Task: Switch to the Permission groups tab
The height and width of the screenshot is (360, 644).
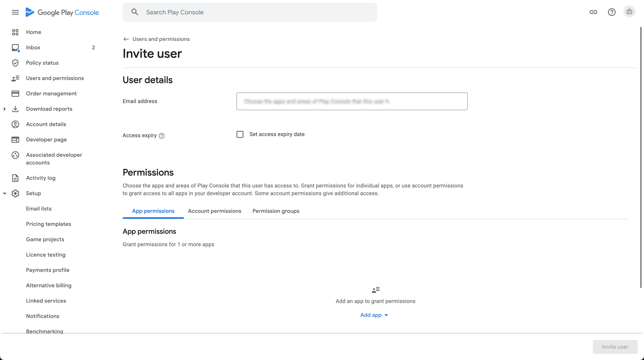Action: [276, 211]
